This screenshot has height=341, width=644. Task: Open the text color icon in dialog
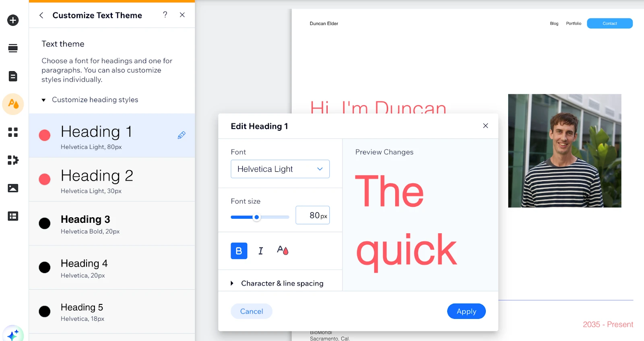click(283, 251)
